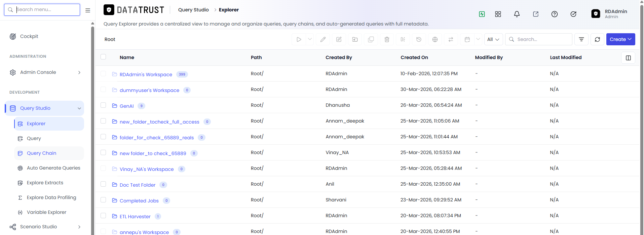The width and height of the screenshot is (644, 235).
Task: Click the Cockpit target icon in sidebar
Action: [13, 36]
